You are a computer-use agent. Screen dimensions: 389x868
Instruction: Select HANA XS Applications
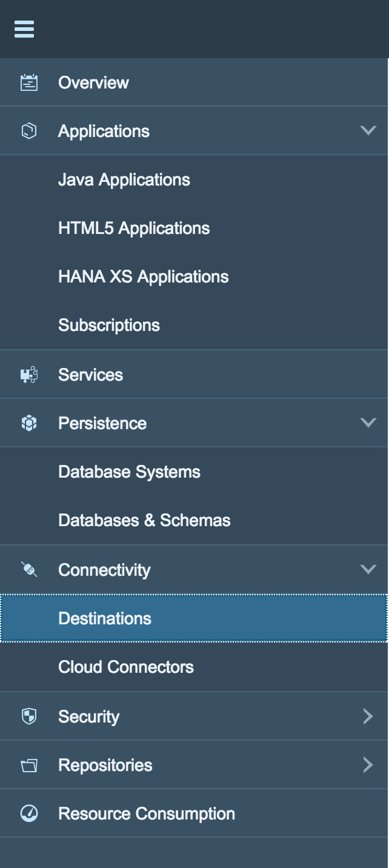pyautogui.click(x=144, y=276)
